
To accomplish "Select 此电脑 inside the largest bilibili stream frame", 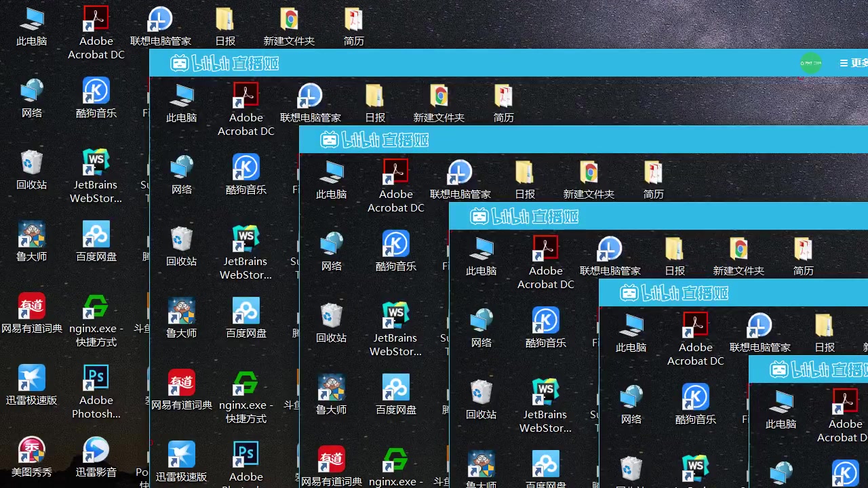I will pyautogui.click(x=182, y=104).
